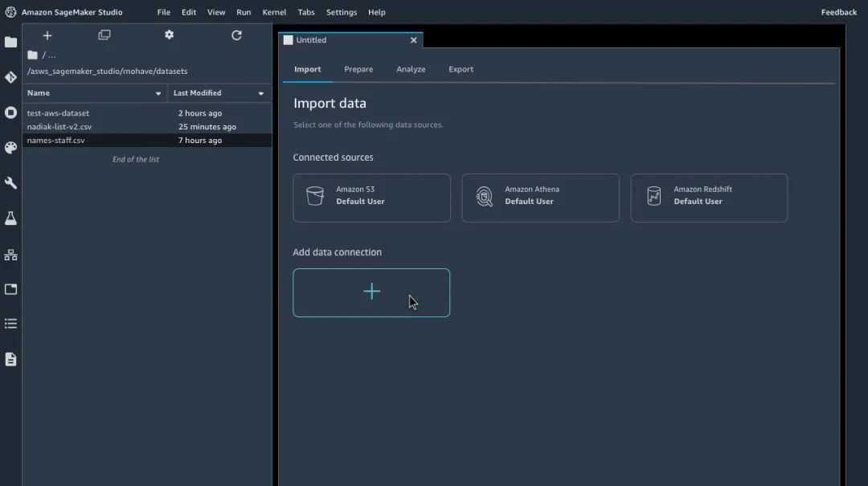The width and height of the screenshot is (868, 486).
Task: Open the wrench tools sidebar icon
Action: point(10,183)
